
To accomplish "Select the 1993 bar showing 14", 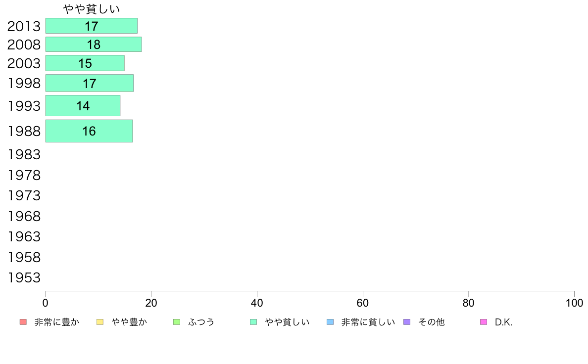I will pyautogui.click(x=83, y=105).
